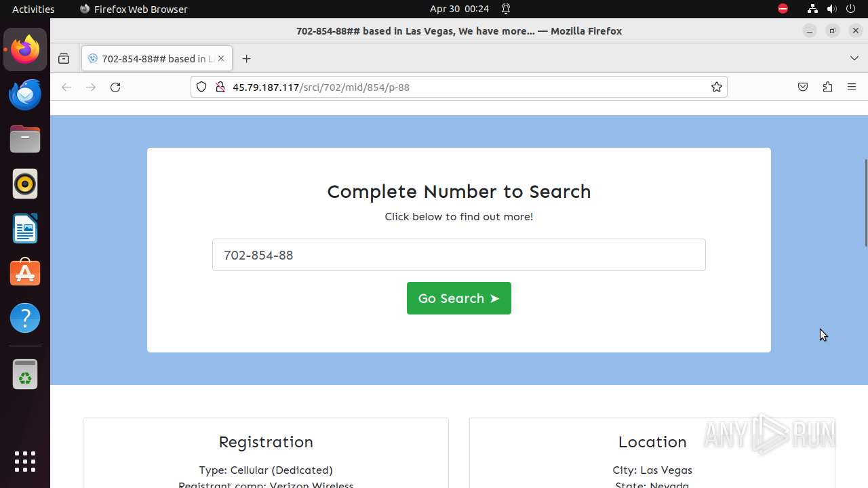Minimize the Firefox window
868x488 pixels.
tap(810, 30)
